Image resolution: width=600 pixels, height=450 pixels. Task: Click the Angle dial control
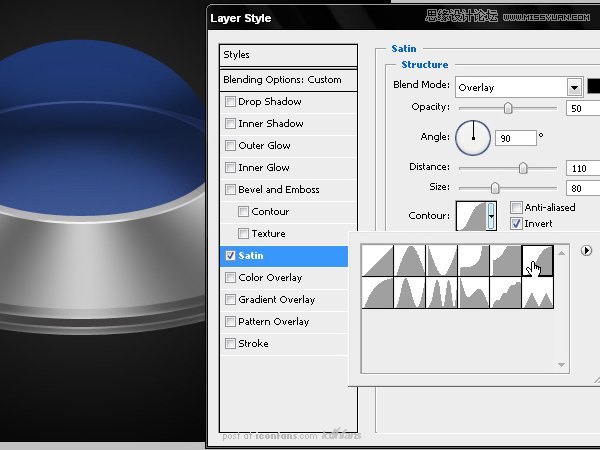click(x=473, y=137)
